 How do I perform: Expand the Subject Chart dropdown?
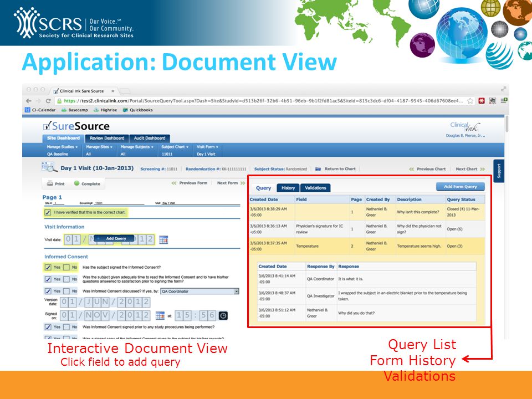pyautogui.click(x=175, y=147)
